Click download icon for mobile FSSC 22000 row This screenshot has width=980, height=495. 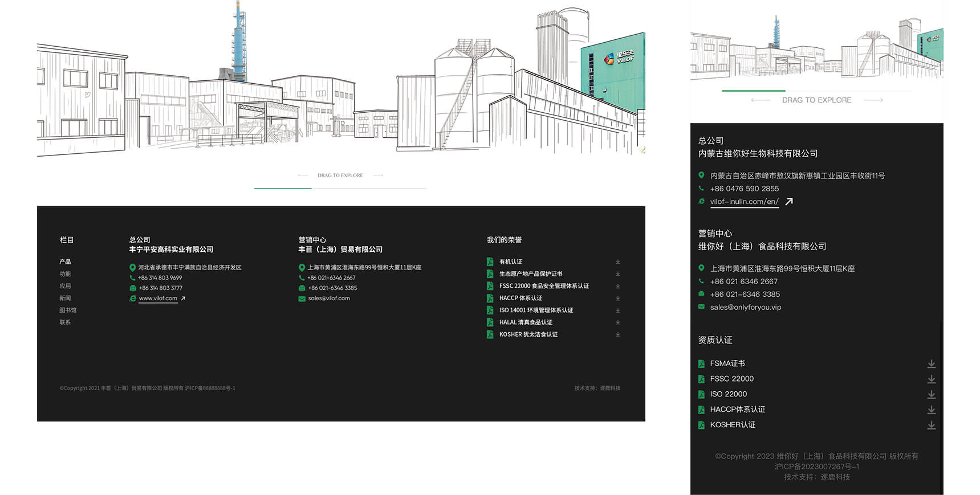coord(931,379)
